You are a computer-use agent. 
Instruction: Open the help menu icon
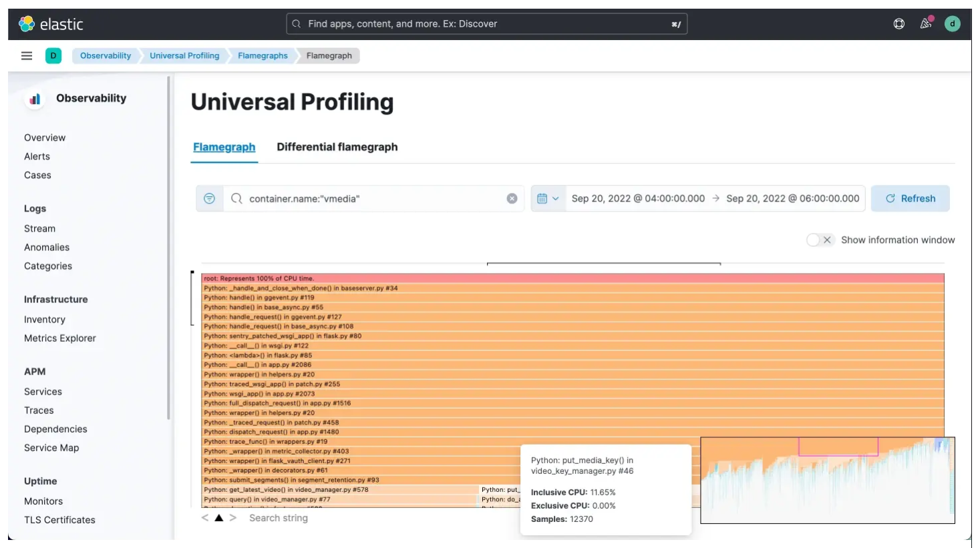click(x=899, y=24)
